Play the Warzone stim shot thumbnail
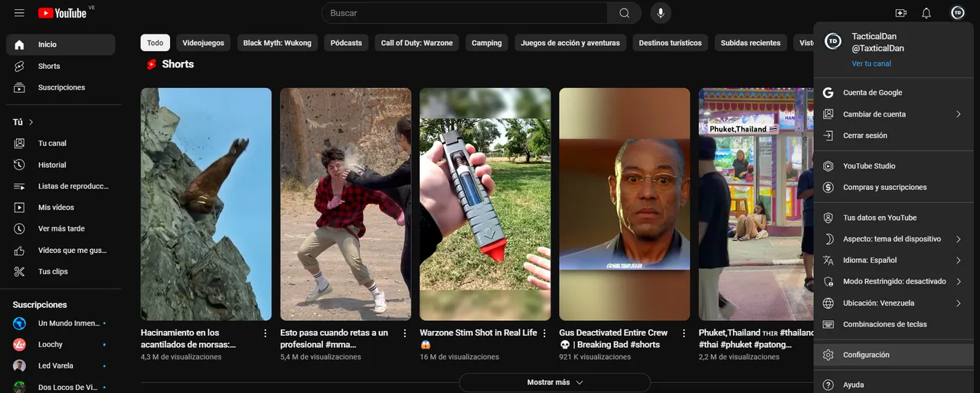The height and width of the screenshot is (393, 980). coord(485,204)
